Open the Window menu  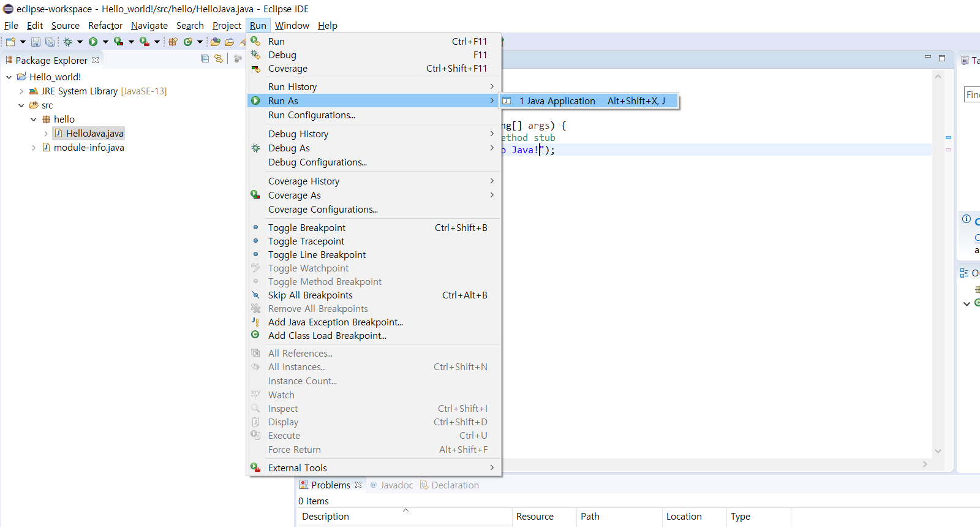(x=292, y=26)
